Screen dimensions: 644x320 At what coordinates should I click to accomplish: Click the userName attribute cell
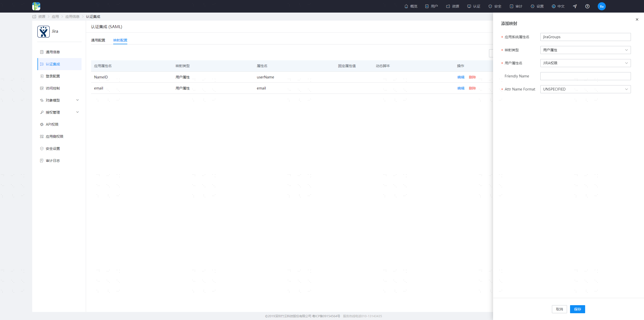[265, 77]
